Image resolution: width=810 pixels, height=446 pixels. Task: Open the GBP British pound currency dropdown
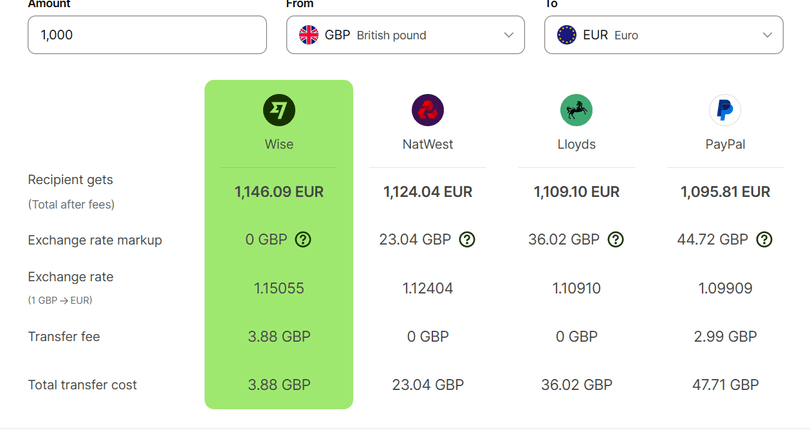pos(405,35)
